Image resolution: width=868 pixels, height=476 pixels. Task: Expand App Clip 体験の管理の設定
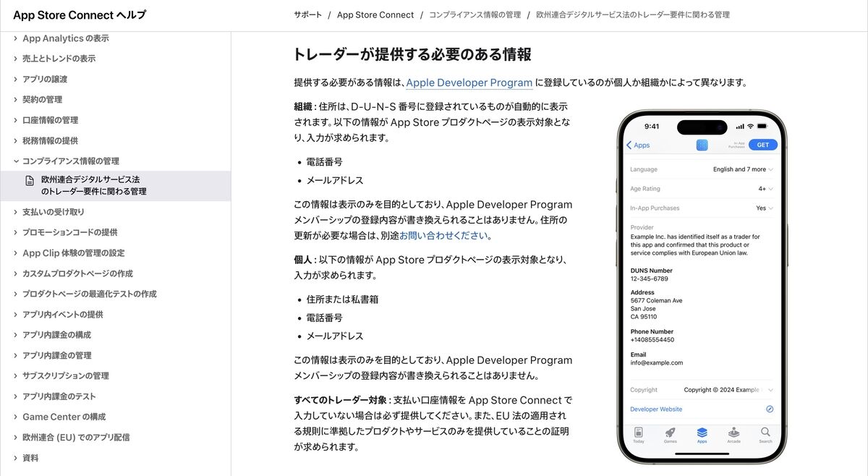point(73,253)
